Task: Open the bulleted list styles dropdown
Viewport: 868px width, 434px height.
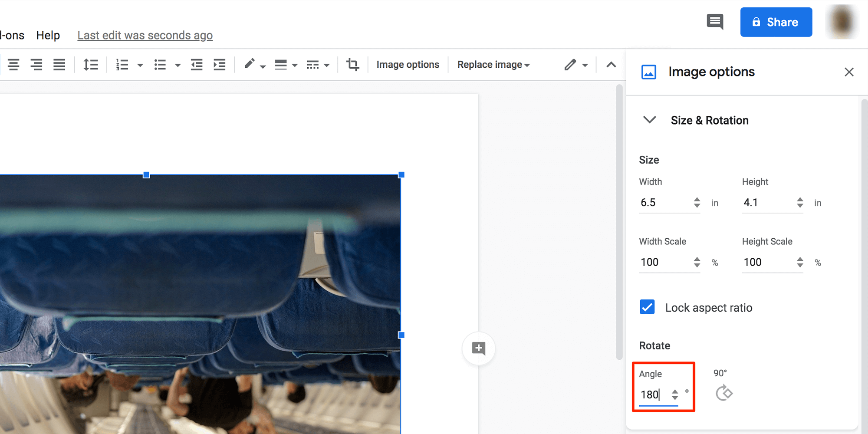Action: [x=178, y=64]
